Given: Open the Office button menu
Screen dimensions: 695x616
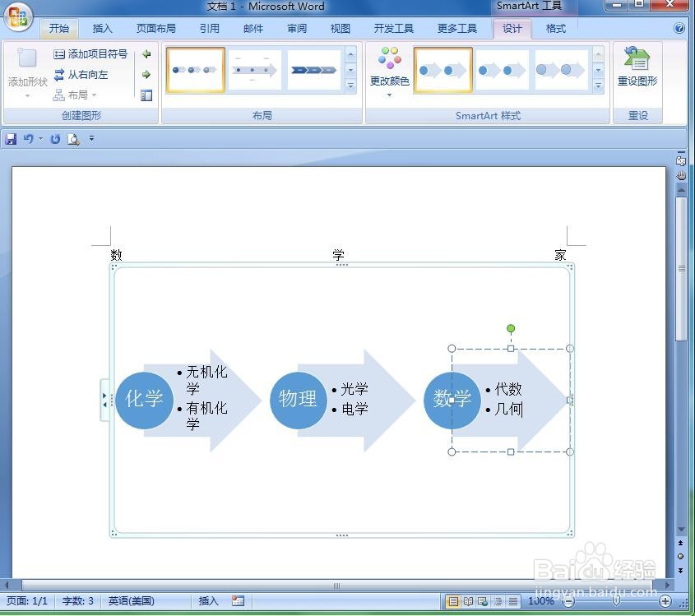Looking at the screenshot, I should (18, 16).
